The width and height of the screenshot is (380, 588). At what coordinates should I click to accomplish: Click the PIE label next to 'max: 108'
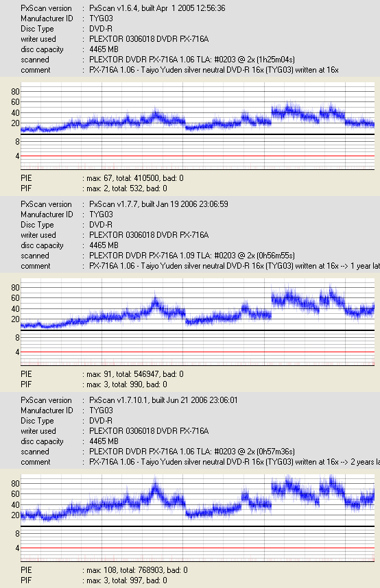pyautogui.click(x=26, y=570)
